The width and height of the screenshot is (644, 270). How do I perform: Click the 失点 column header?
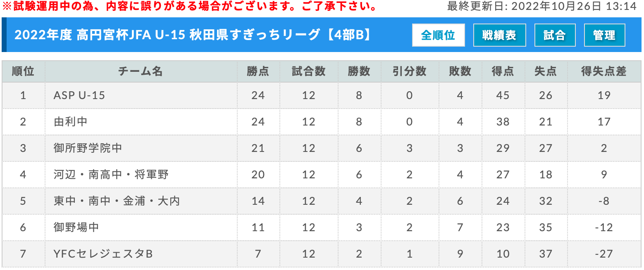pos(546,71)
